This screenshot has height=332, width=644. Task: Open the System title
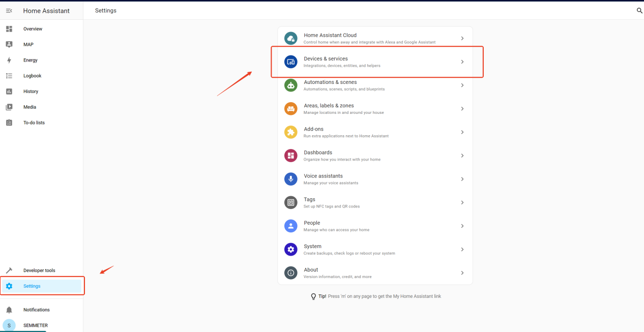[x=312, y=247]
